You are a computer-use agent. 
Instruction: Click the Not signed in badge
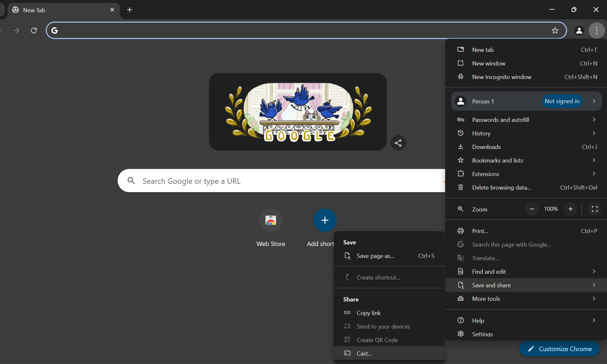[562, 101]
